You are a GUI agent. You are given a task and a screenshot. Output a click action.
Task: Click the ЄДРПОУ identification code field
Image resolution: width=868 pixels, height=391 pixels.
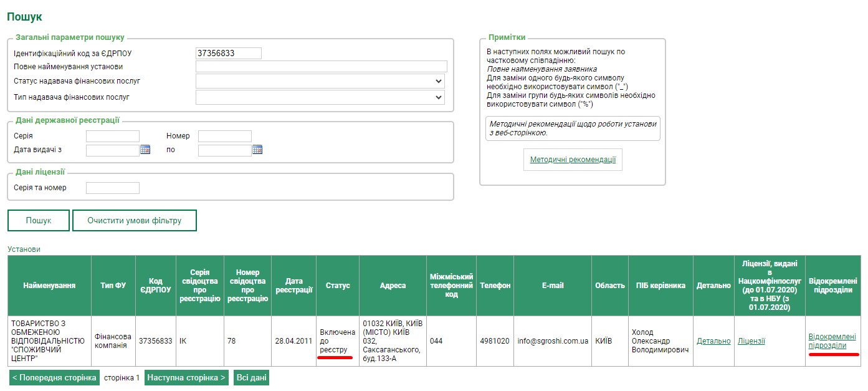coord(228,54)
